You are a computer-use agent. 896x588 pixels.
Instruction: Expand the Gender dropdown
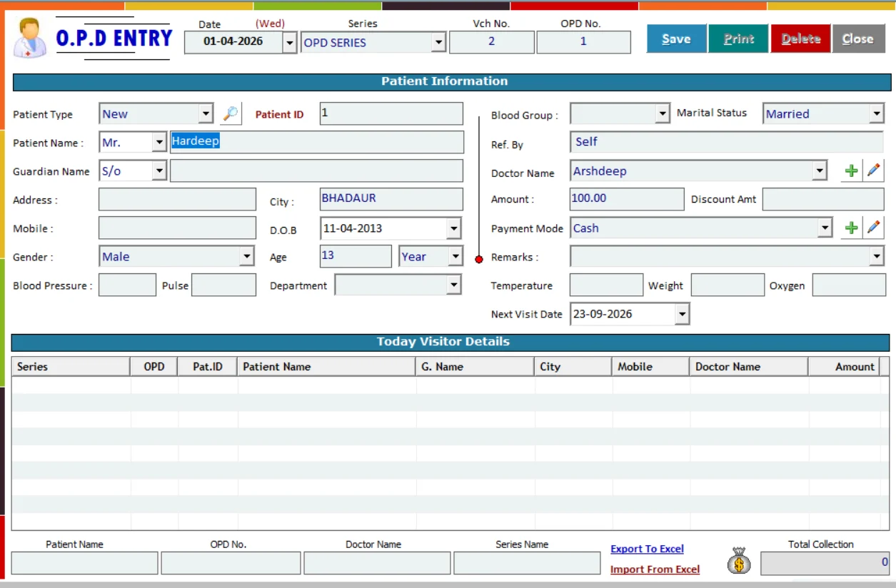pyautogui.click(x=247, y=256)
